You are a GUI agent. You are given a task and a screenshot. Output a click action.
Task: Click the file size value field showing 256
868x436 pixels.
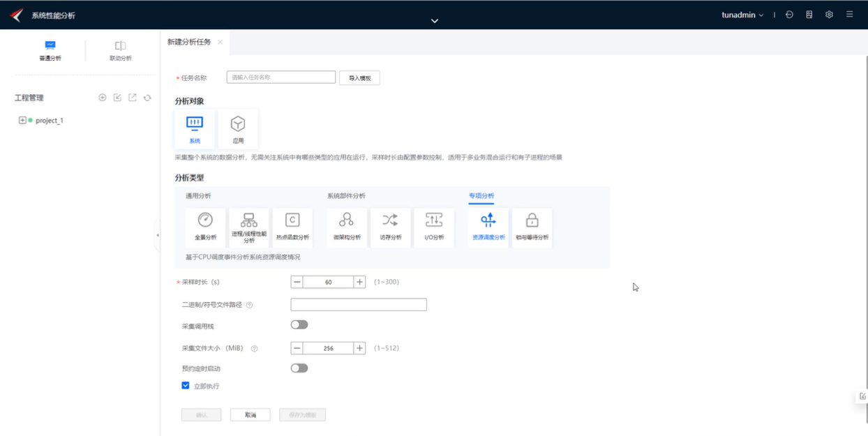click(x=329, y=348)
